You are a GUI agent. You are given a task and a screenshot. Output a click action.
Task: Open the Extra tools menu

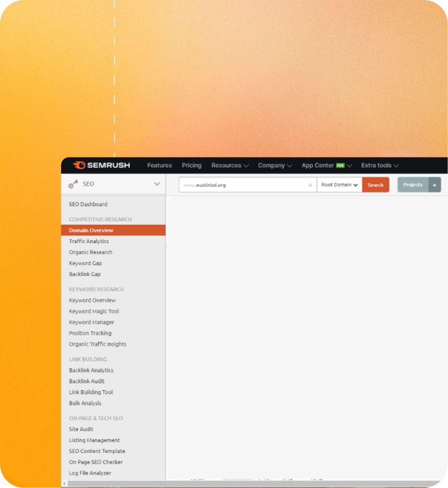380,166
